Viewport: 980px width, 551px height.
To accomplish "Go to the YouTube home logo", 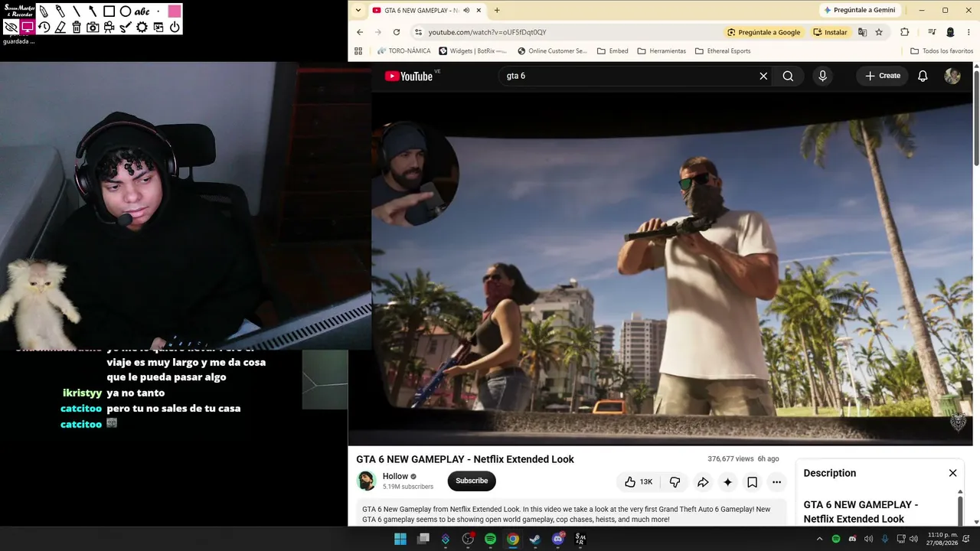I will coord(409,76).
